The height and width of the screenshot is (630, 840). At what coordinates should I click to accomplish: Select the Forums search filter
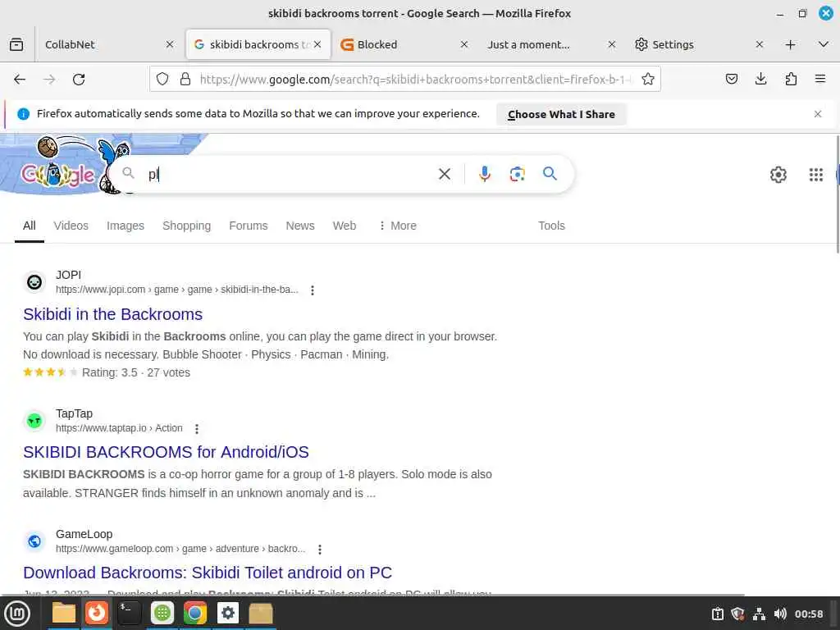(x=248, y=226)
